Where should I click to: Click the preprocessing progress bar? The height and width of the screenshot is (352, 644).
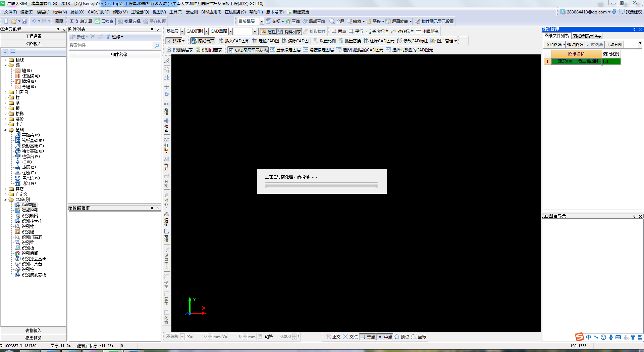click(x=321, y=185)
